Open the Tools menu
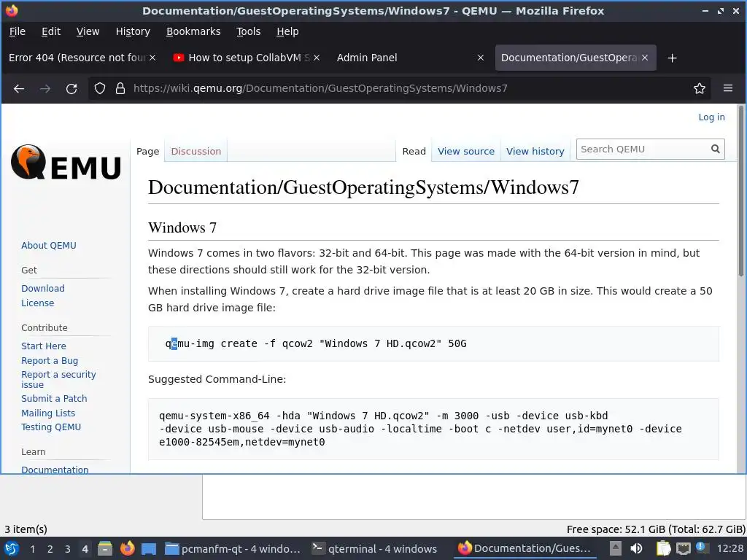This screenshot has width=747, height=560. tap(248, 31)
